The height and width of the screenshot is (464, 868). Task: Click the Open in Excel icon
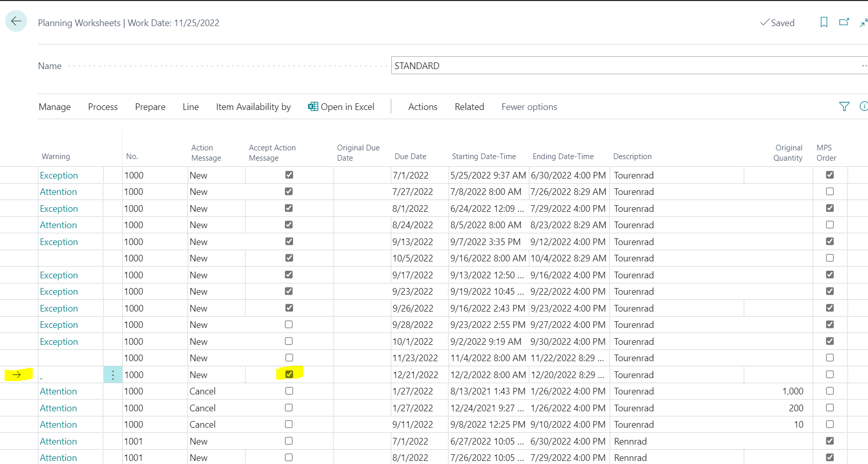pyautogui.click(x=313, y=106)
